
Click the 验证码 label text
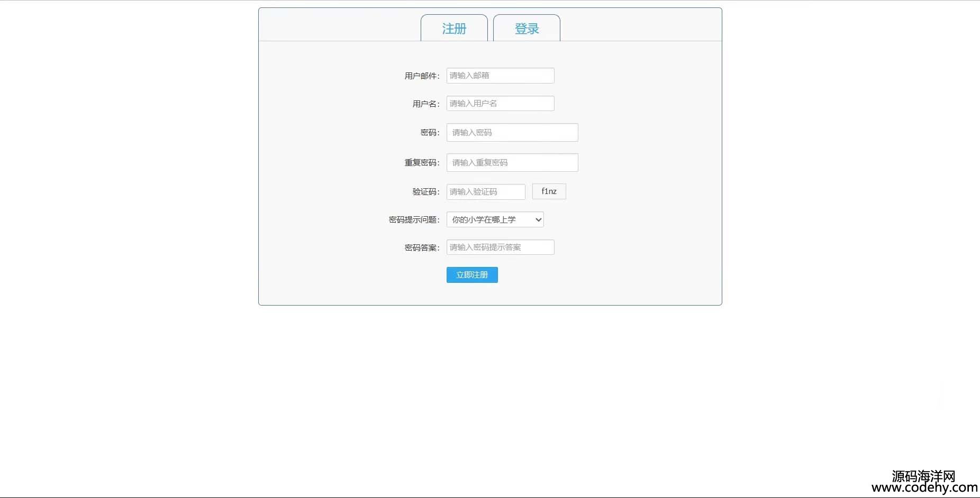point(426,192)
